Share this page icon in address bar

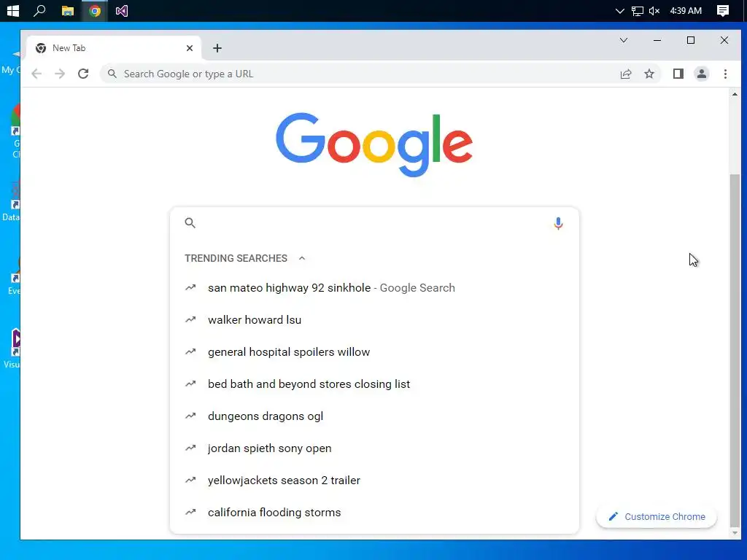tap(626, 74)
